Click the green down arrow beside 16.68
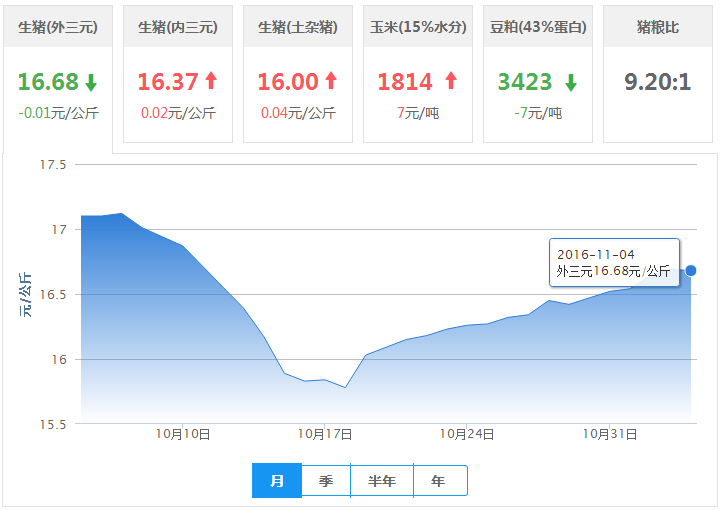723x510 pixels. 91,82
